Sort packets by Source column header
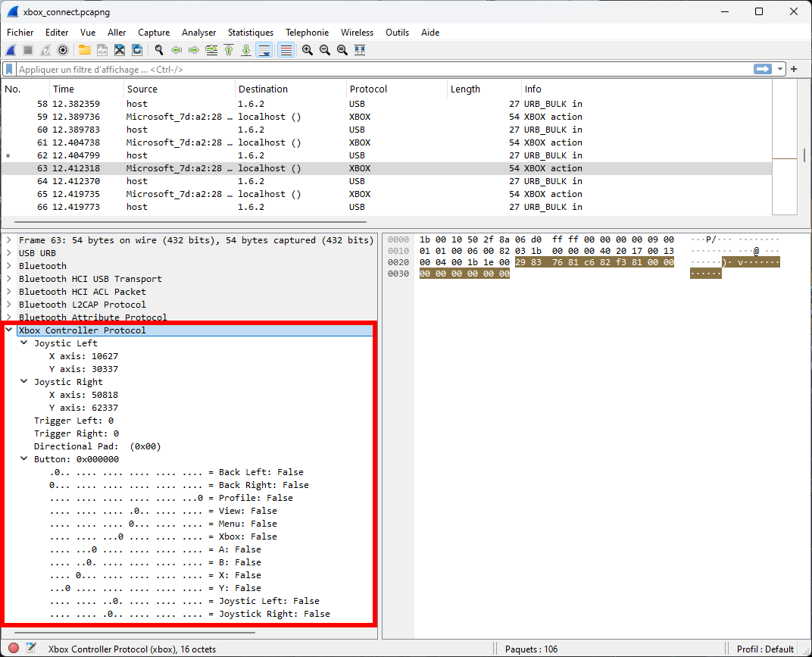This screenshot has width=812, height=657. pyautogui.click(x=180, y=89)
